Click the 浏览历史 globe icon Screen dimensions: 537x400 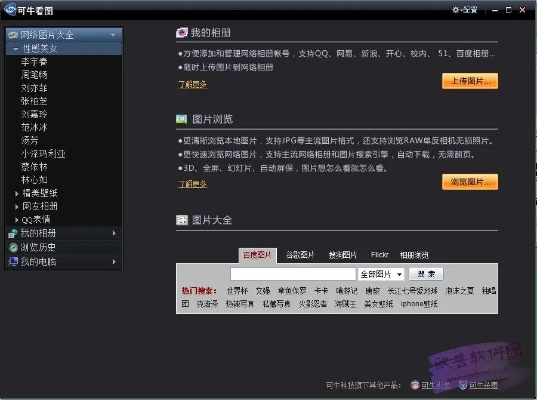[x=13, y=248]
